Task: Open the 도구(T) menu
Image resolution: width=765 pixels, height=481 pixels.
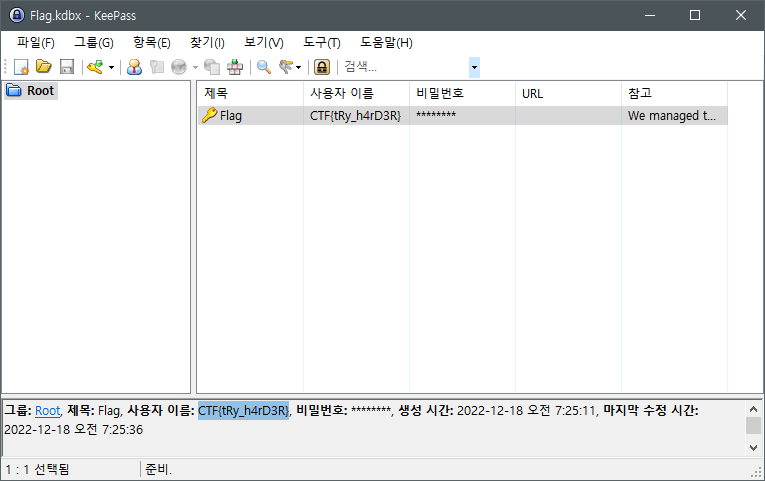Action: [322, 42]
